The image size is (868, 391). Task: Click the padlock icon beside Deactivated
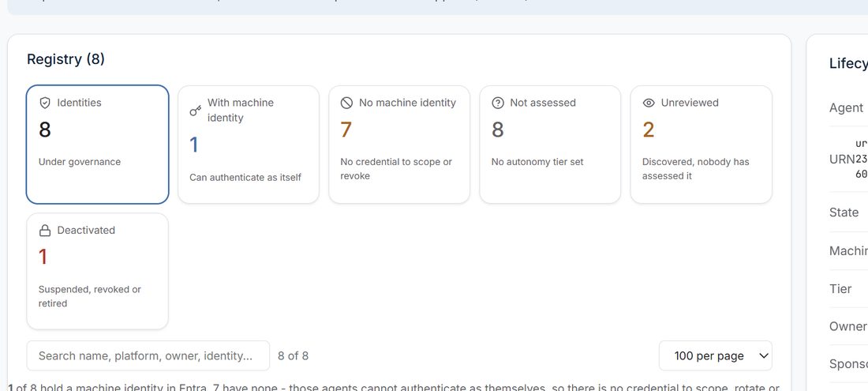[x=45, y=231]
